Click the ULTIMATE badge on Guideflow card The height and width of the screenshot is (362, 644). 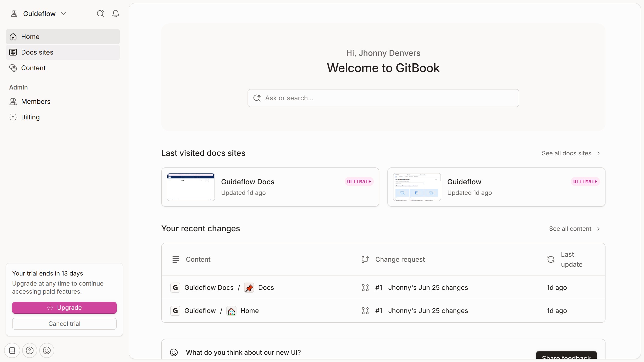pyautogui.click(x=585, y=182)
